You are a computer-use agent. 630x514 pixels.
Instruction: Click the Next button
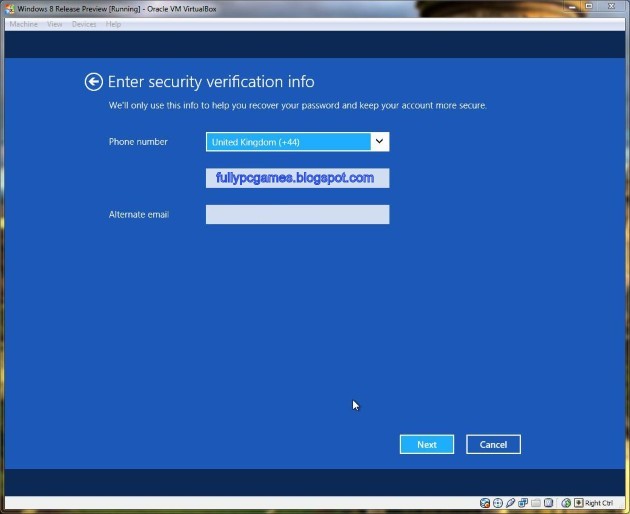427,444
